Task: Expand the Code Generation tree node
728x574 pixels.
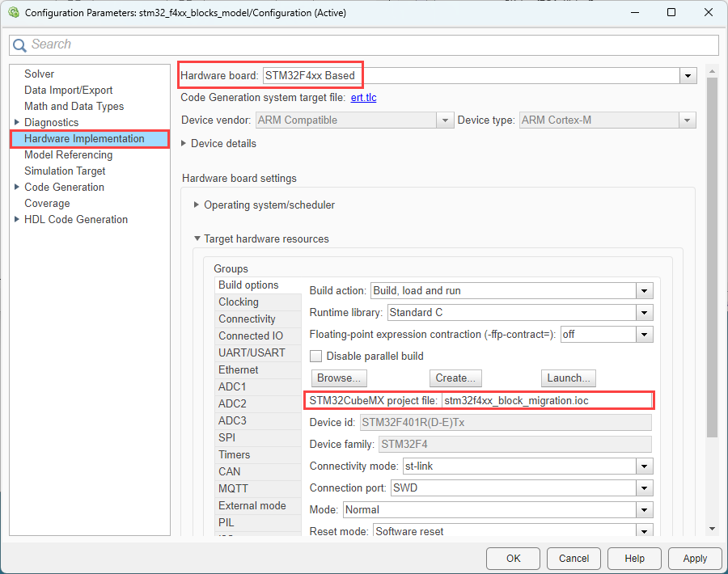Action: coord(18,187)
